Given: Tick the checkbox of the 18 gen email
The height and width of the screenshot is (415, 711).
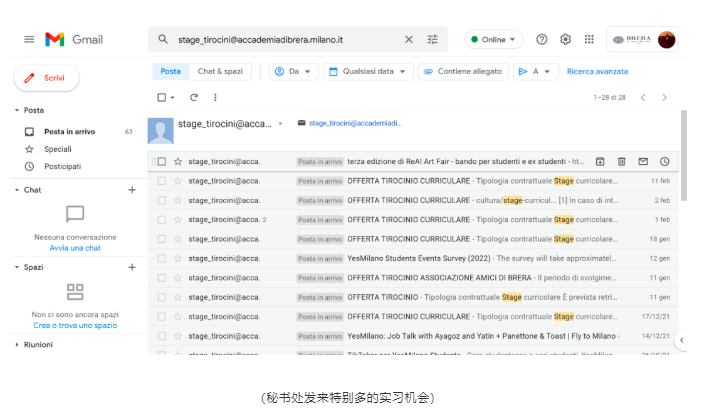Looking at the screenshot, I should coord(162,239).
